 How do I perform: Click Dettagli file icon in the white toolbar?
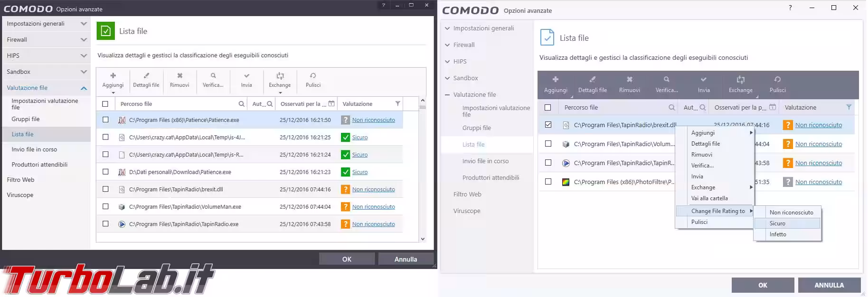click(146, 76)
